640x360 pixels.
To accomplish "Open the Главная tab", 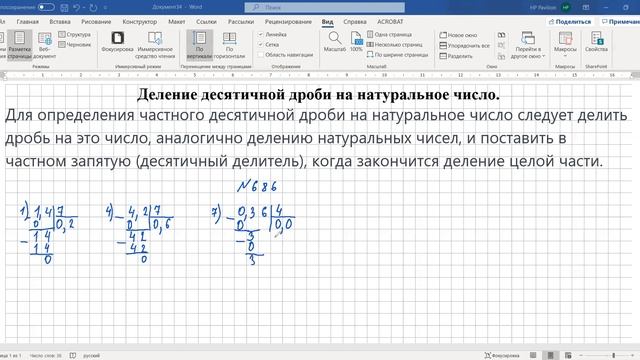I will pyautogui.click(x=28, y=22).
